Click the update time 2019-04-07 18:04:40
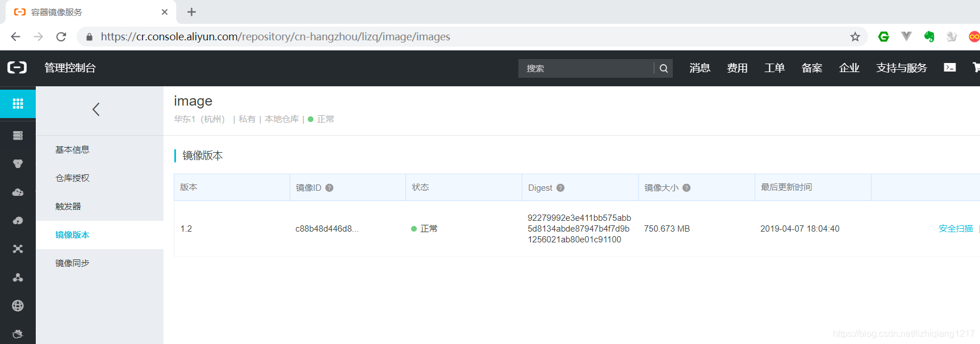The height and width of the screenshot is (344, 980). click(x=799, y=229)
